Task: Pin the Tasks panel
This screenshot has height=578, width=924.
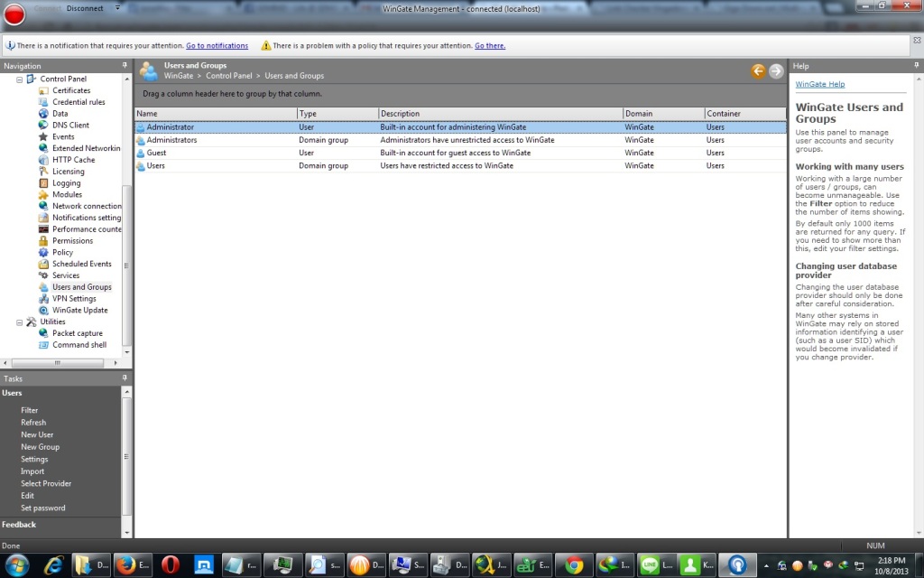Action: pyautogui.click(x=125, y=378)
